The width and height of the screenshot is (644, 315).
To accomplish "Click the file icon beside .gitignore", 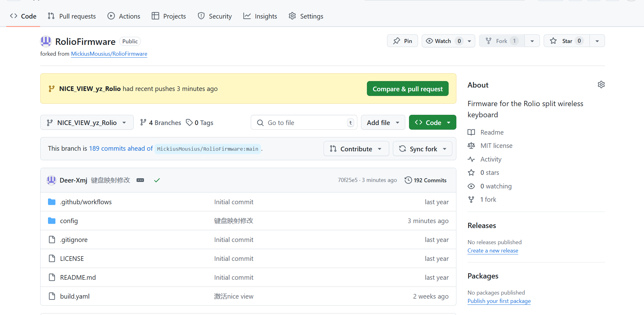I will click(52, 239).
